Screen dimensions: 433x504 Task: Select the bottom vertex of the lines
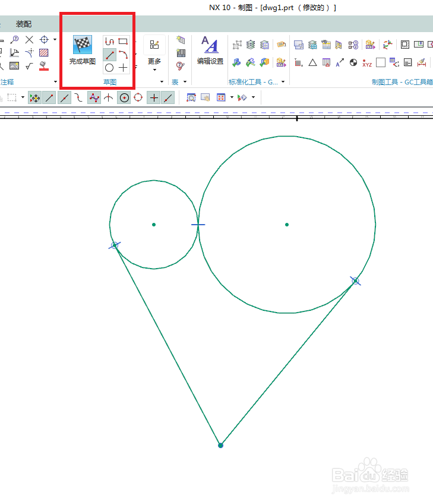click(220, 445)
